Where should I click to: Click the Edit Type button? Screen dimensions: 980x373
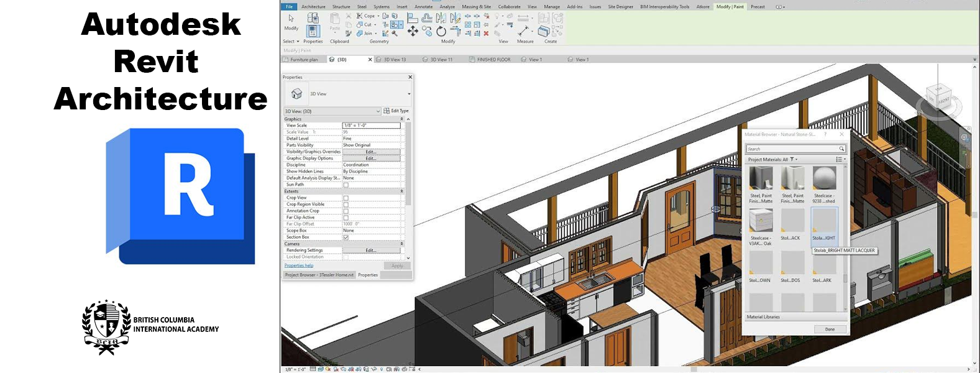click(396, 111)
